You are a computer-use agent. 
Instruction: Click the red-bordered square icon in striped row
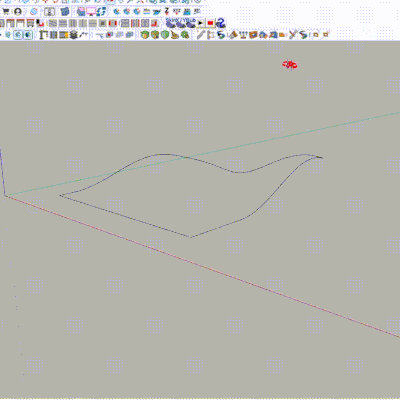(x=113, y=23)
